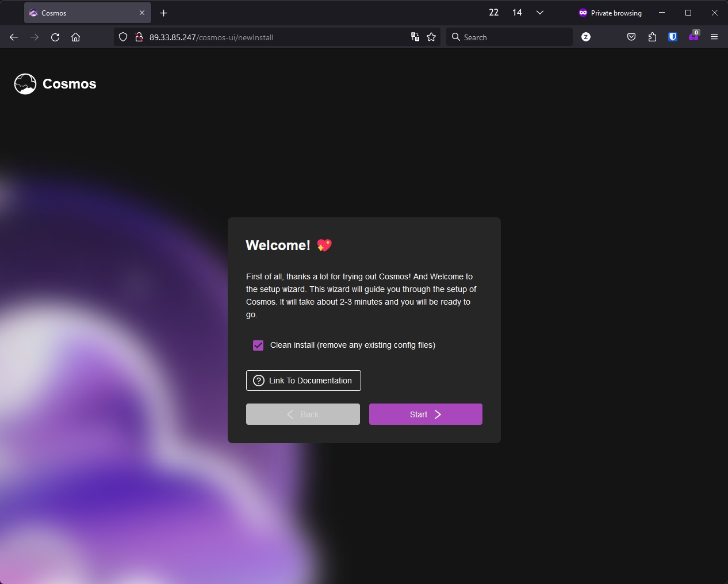Click the Cosmos logo icon
The height and width of the screenshot is (584, 728).
[25, 84]
